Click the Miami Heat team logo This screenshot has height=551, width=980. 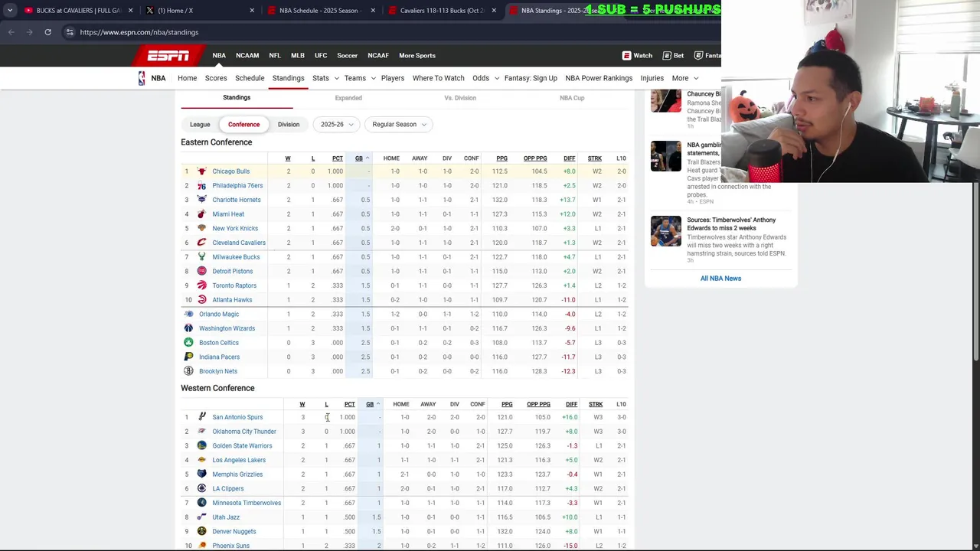(x=201, y=214)
